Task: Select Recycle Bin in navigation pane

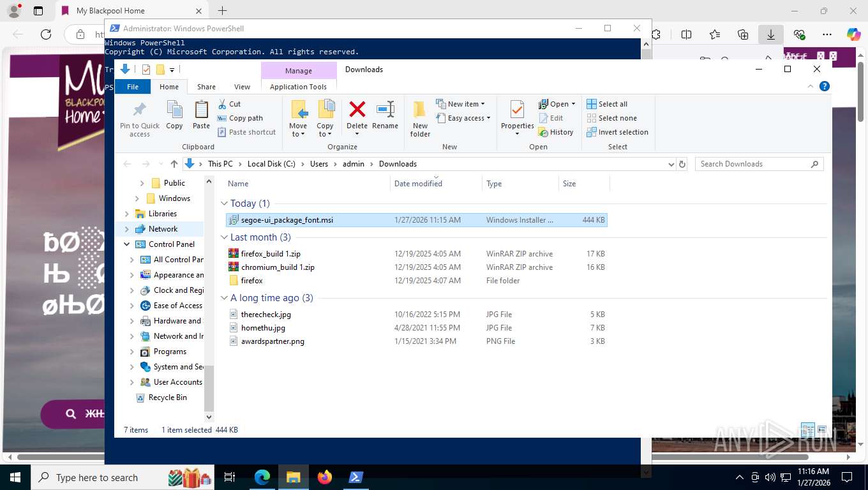Action: (167, 397)
